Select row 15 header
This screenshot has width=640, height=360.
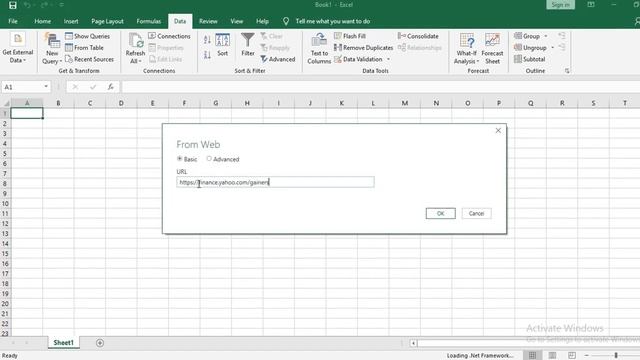click(x=5, y=253)
